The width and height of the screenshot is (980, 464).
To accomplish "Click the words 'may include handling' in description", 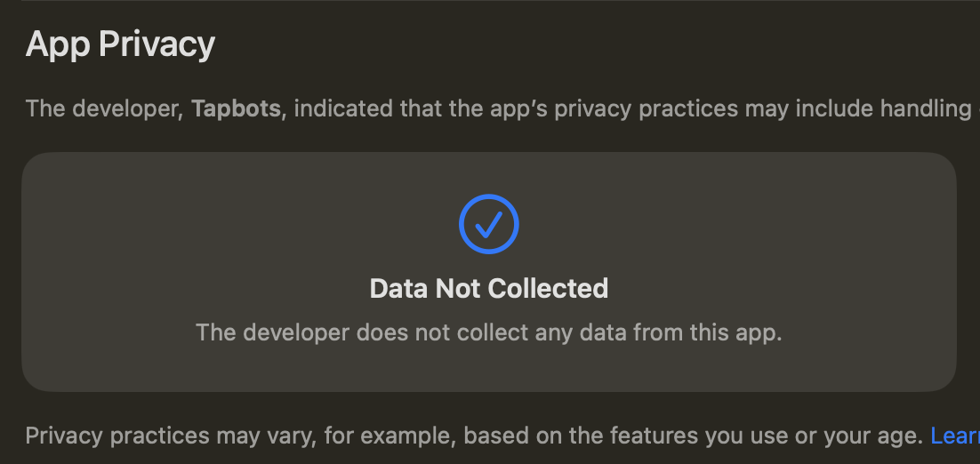I will [858, 109].
